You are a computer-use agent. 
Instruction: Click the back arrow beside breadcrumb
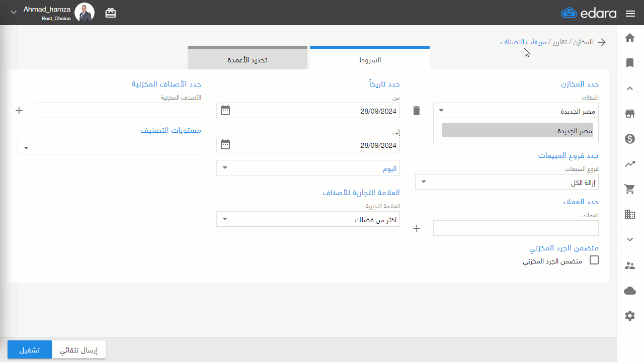click(x=601, y=42)
